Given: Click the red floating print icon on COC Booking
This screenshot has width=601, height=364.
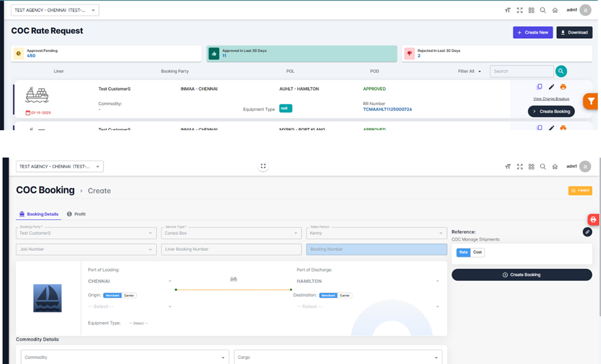Looking at the screenshot, I should [x=593, y=219].
